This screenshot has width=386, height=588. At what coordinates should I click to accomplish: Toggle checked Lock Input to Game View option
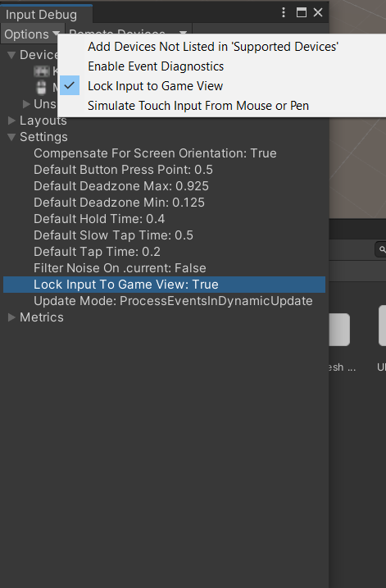coord(155,86)
